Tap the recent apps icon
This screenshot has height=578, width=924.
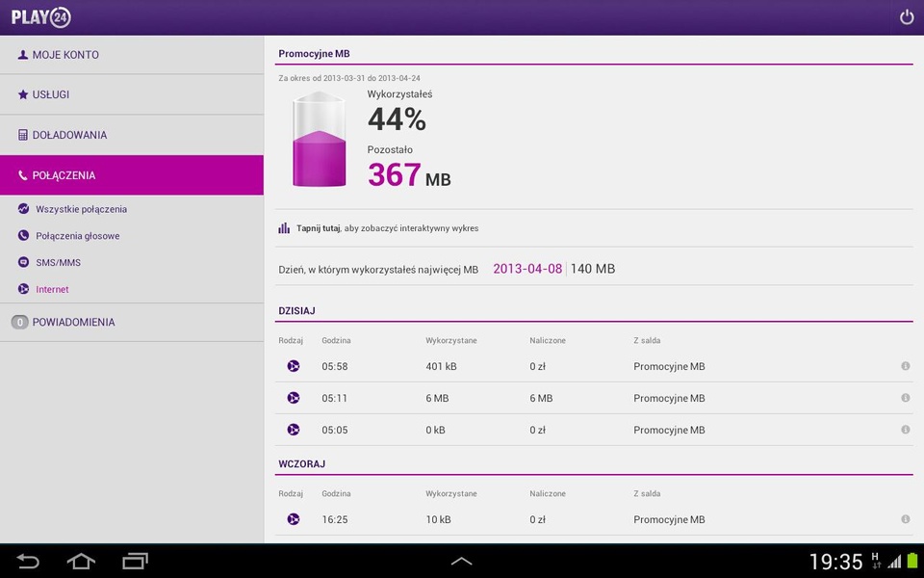(x=135, y=561)
